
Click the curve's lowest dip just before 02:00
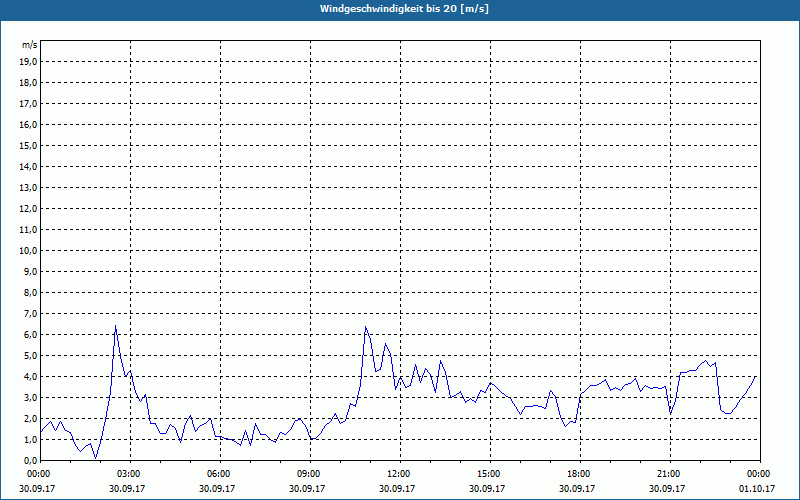(95, 458)
